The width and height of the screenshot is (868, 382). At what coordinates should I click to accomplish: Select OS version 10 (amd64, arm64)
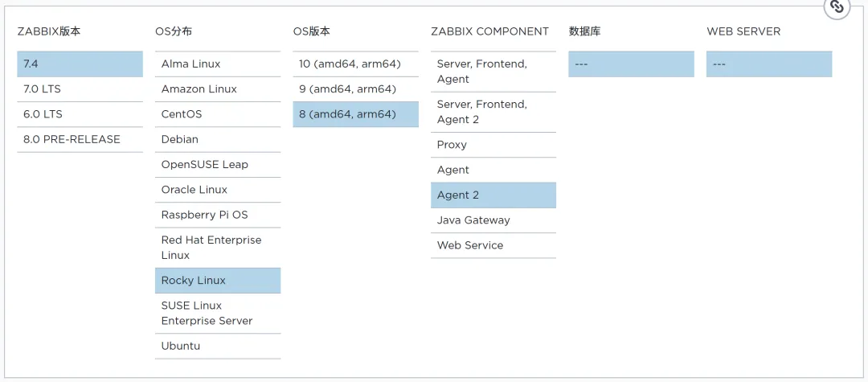pyautogui.click(x=355, y=64)
